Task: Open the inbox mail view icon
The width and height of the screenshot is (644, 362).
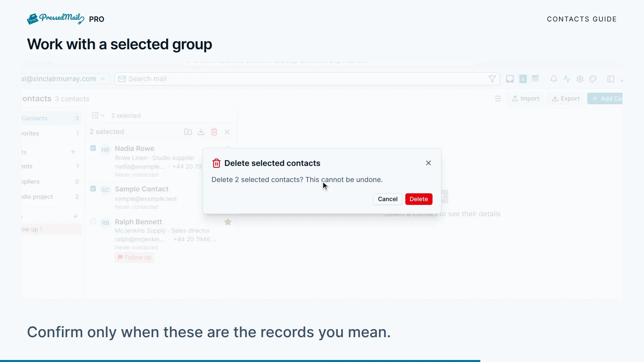Action: pos(510,79)
